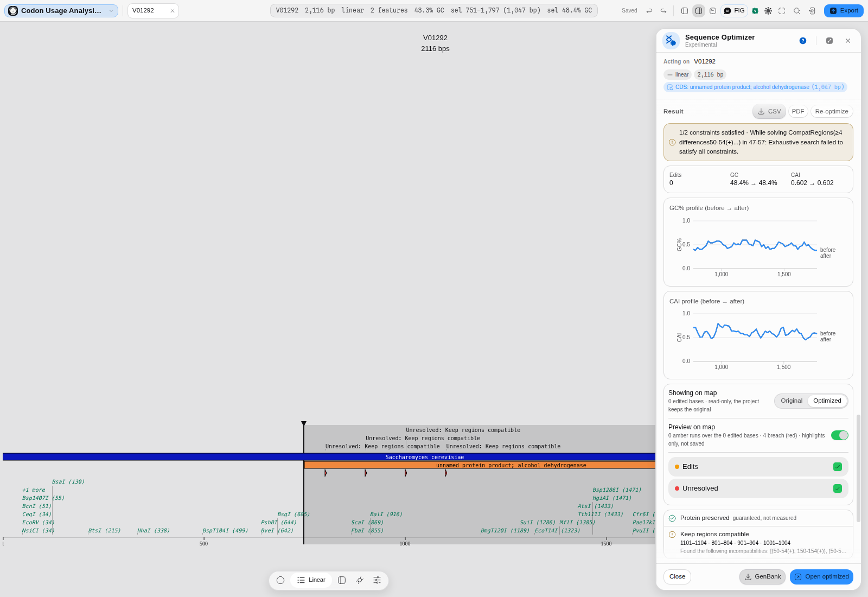Expand the Protein preserved constraint row
The width and height of the screenshot is (868, 597).
(x=758, y=518)
